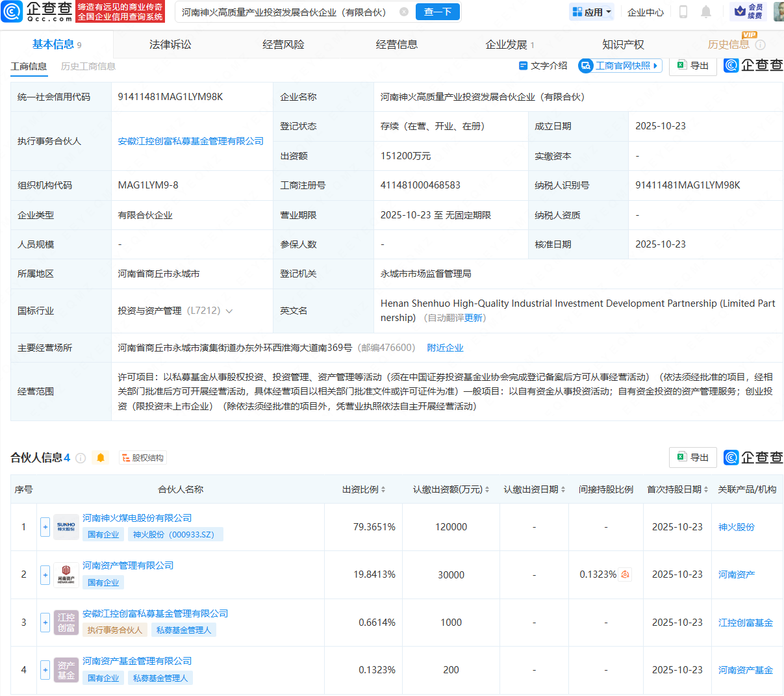Expand 投资与资产管理 industry chevron
This screenshot has height=696, width=784.
tap(229, 311)
